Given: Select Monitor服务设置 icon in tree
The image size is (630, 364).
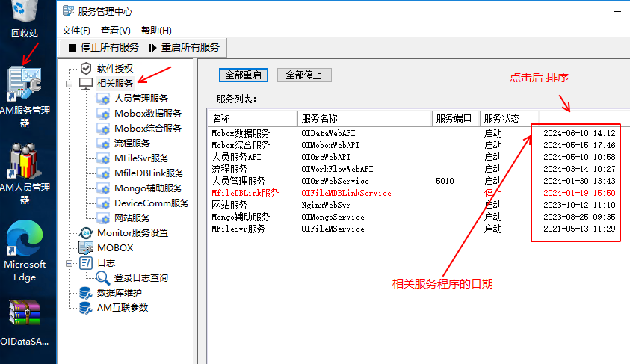Looking at the screenshot, I should click(x=87, y=232).
